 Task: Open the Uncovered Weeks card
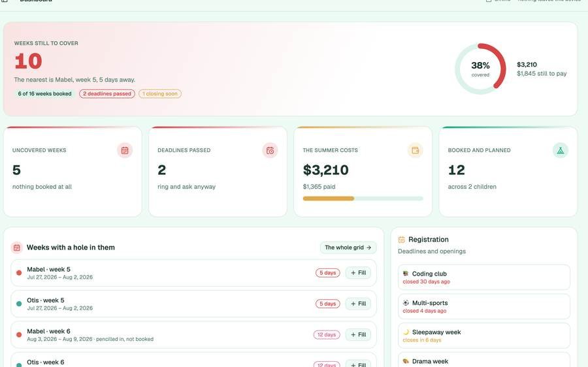point(73,172)
